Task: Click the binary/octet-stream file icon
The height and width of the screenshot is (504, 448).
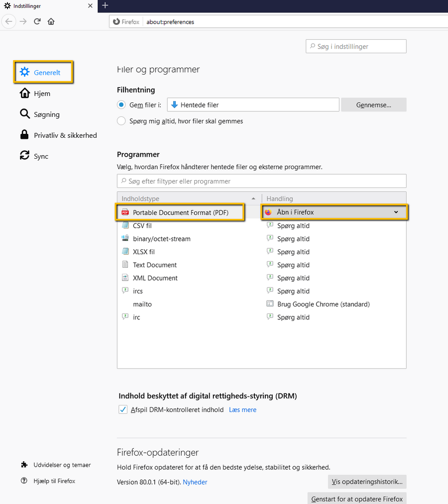Action: point(125,238)
